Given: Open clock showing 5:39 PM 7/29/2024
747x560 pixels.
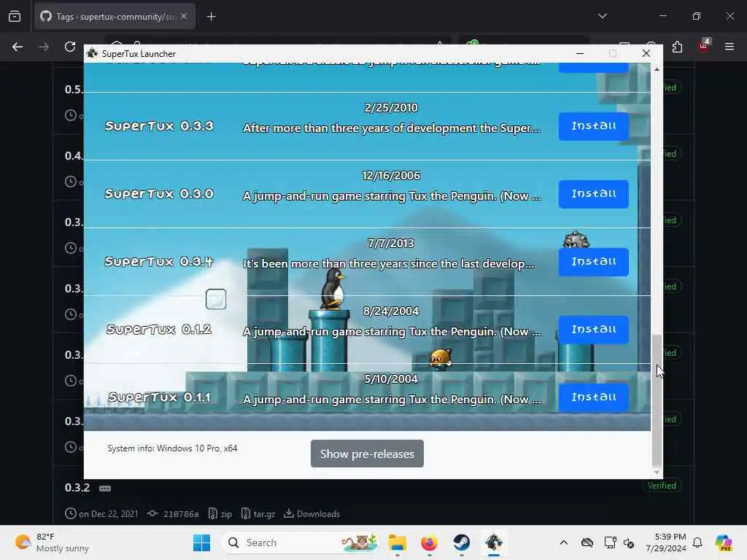Looking at the screenshot, I should 665,542.
